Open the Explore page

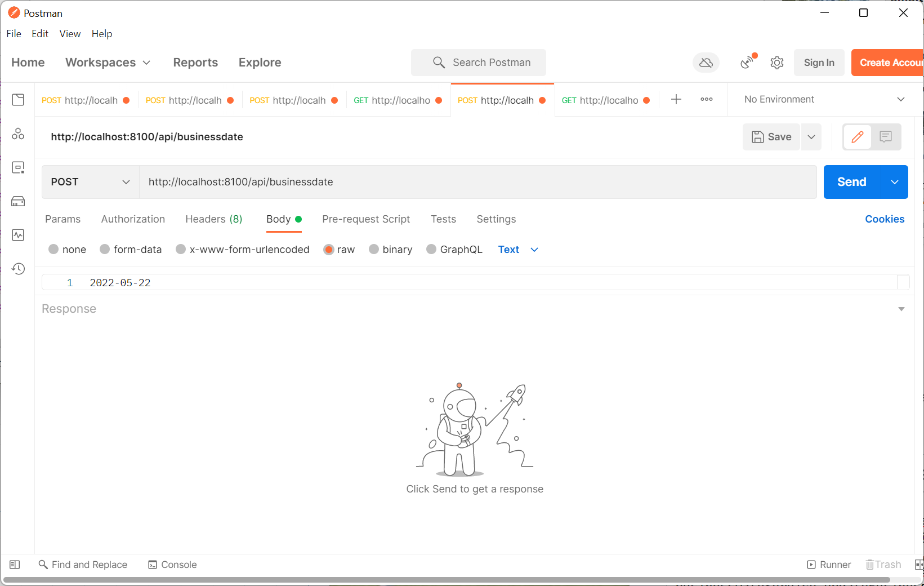[x=260, y=63]
